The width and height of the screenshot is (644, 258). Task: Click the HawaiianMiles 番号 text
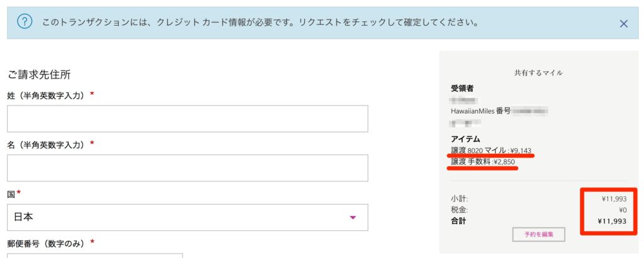point(480,110)
